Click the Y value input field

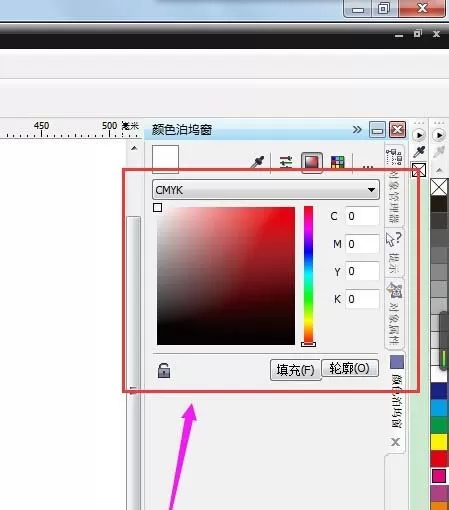point(362,271)
